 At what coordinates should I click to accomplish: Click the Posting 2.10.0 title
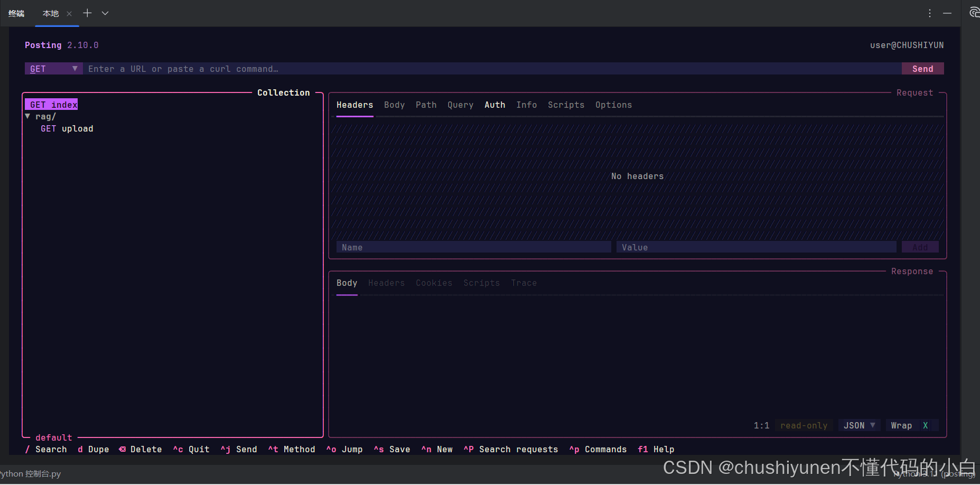click(x=61, y=45)
